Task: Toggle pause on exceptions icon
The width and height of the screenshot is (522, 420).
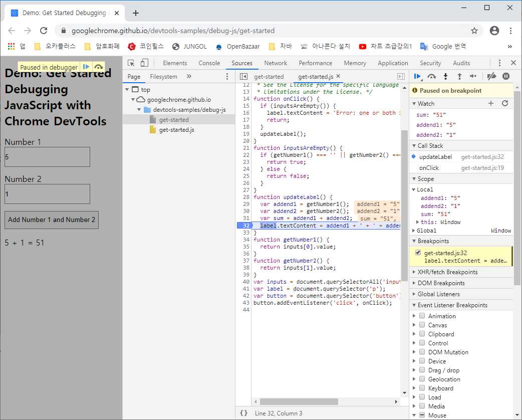Action: [x=505, y=77]
